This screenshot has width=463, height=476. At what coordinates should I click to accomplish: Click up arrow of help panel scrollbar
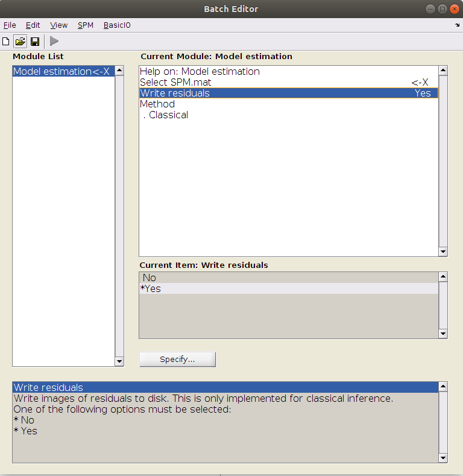click(x=443, y=387)
